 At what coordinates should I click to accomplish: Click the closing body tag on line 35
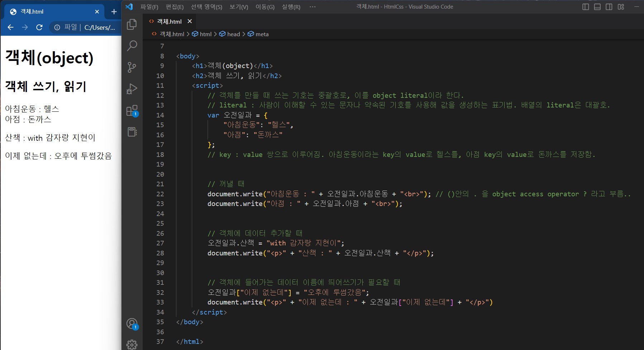tap(190, 322)
